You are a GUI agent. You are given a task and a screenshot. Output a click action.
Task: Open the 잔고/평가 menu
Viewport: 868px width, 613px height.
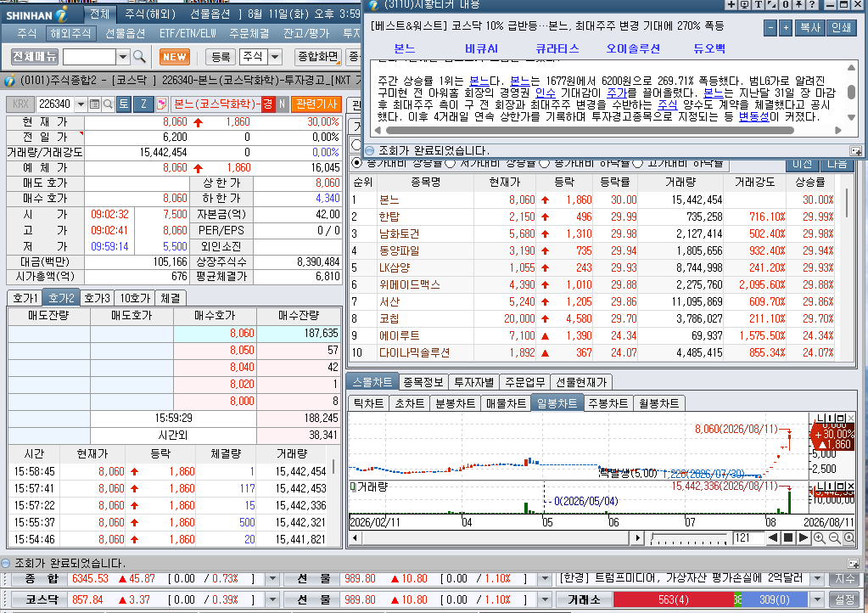pyautogui.click(x=306, y=33)
